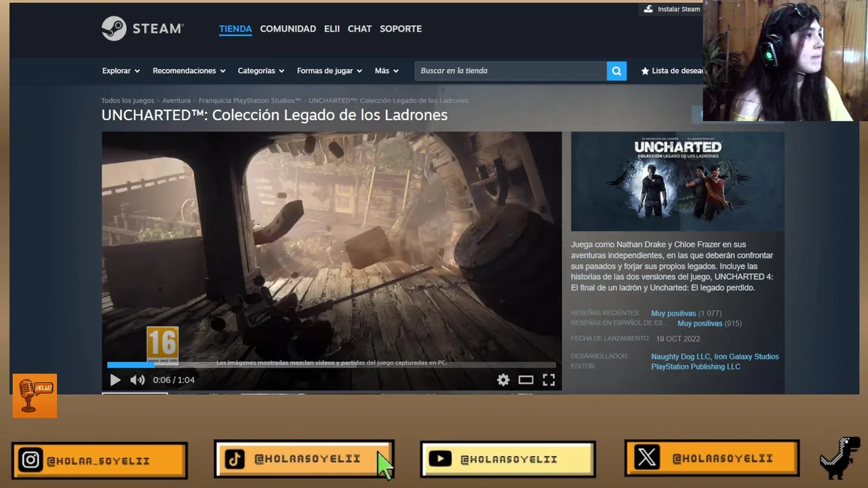Mute the trailer volume speaker icon

(x=138, y=380)
